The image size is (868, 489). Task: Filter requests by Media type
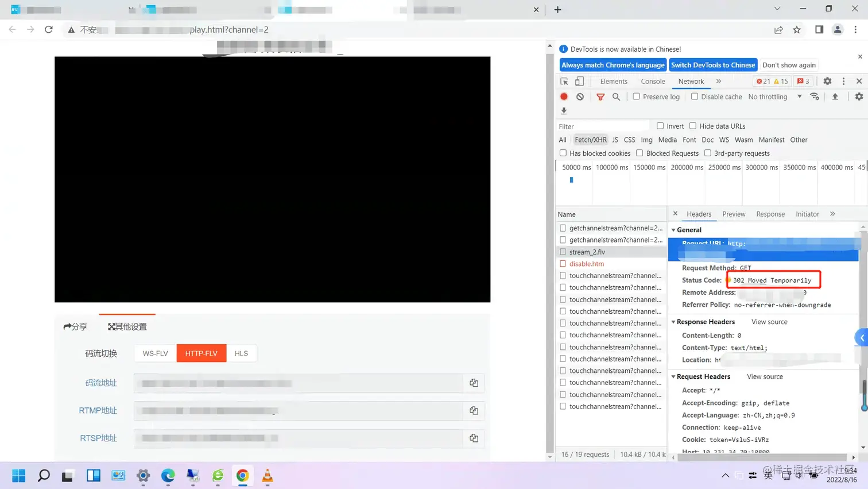[667, 140]
